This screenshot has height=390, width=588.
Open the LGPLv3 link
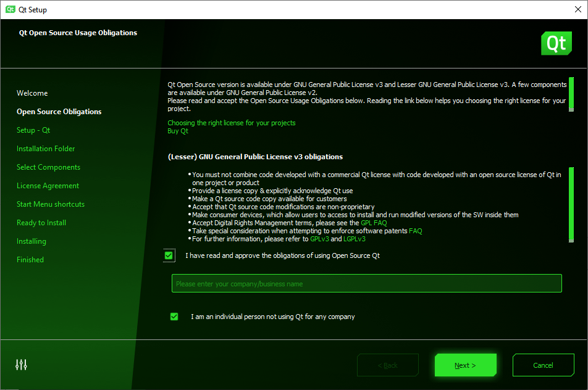[x=355, y=239]
